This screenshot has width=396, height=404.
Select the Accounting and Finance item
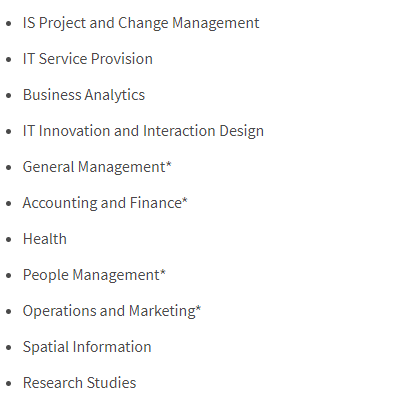pyautogui.click(x=105, y=203)
